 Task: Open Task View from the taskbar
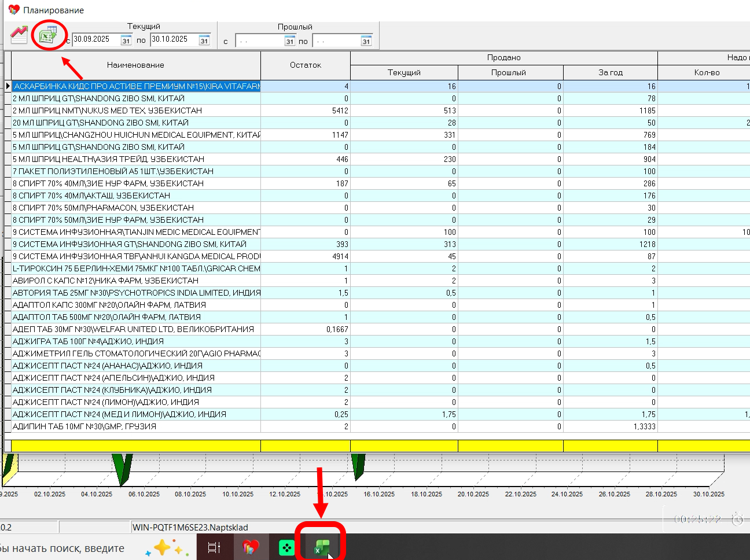pos(214,547)
